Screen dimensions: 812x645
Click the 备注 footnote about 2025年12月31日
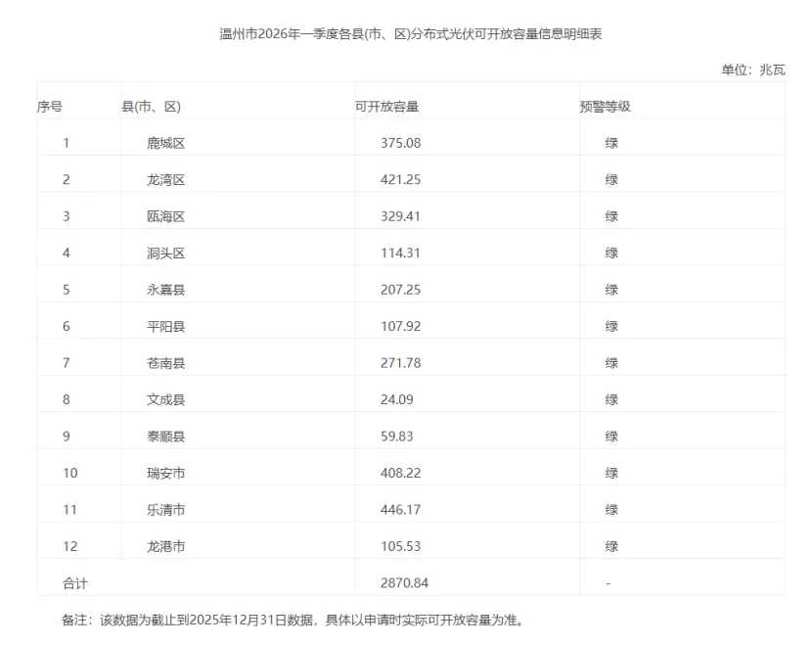293,620
